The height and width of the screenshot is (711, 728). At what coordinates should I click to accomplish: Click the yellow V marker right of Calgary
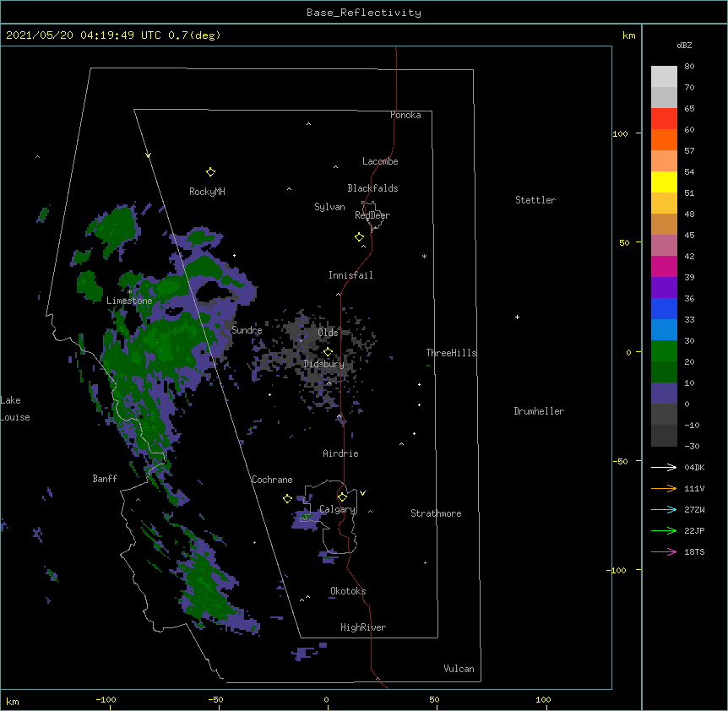coord(362,493)
